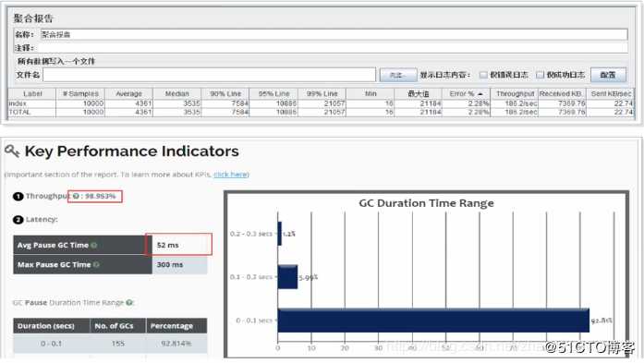Click the 'No. of GCs' table header
This screenshot has width=644, height=363.
pos(114,326)
